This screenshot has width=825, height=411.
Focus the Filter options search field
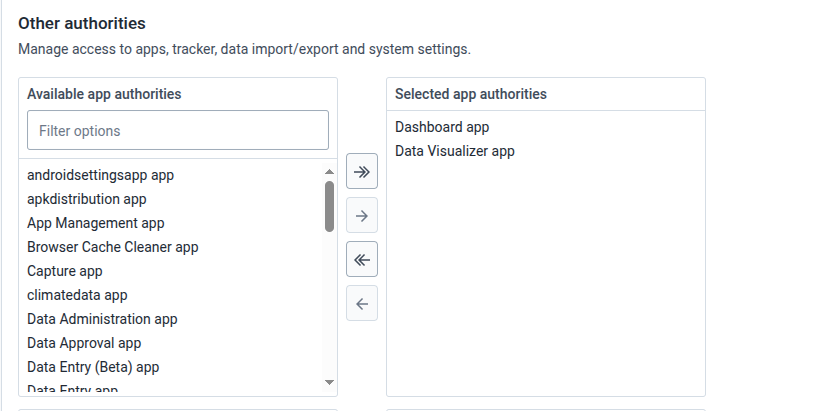[x=178, y=130]
